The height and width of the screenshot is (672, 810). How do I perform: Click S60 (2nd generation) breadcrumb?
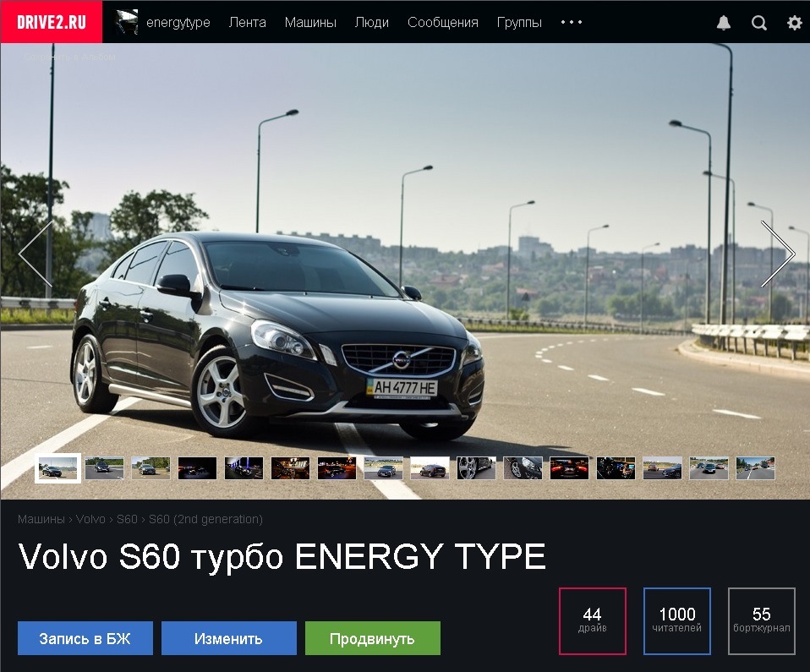(205, 519)
